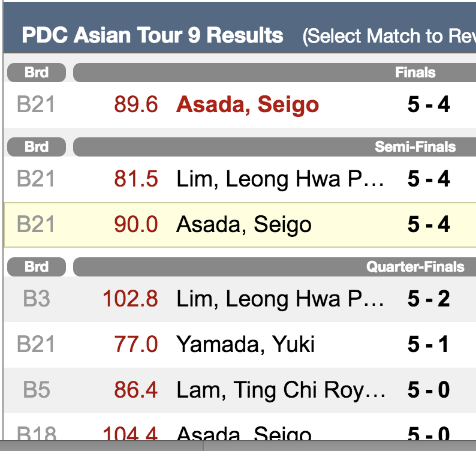Select highlighted semi-final Asada, Seigo row
Screen dimensions: 476x451
tap(240, 225)
